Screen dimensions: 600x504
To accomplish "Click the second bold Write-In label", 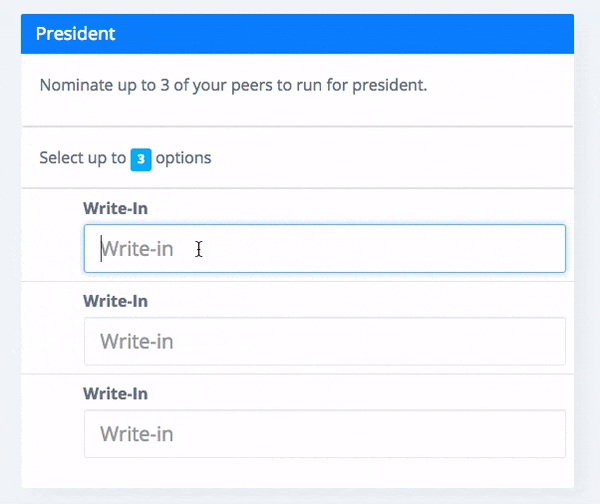I will pos(115,301).
